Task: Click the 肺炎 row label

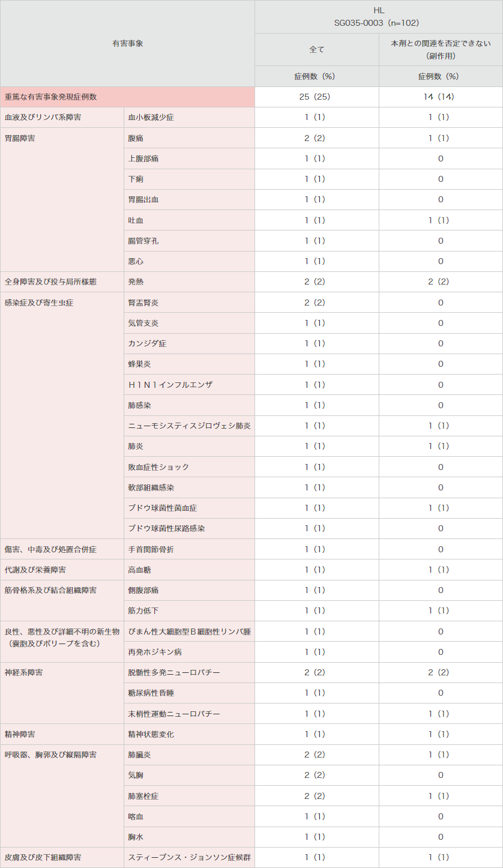Action: (x=189, y=446)
